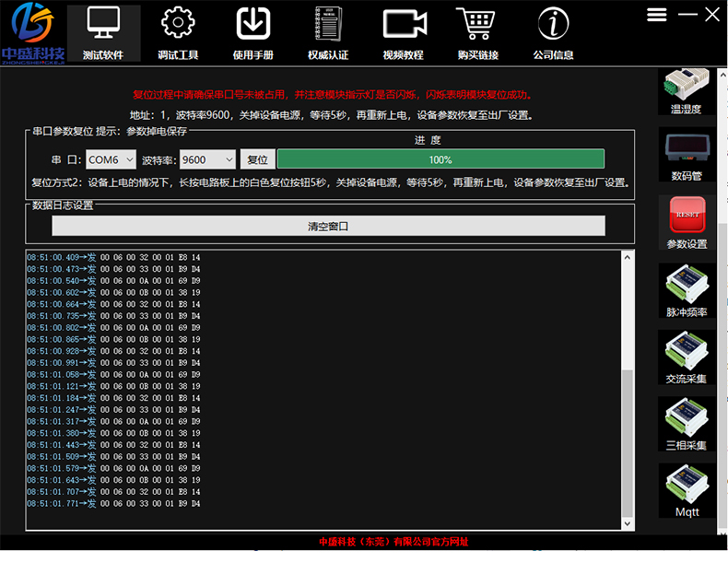Screen dimensions: 728x586
Task: Open the 公司信息 info icon
Action: click(x=553, y=24)
